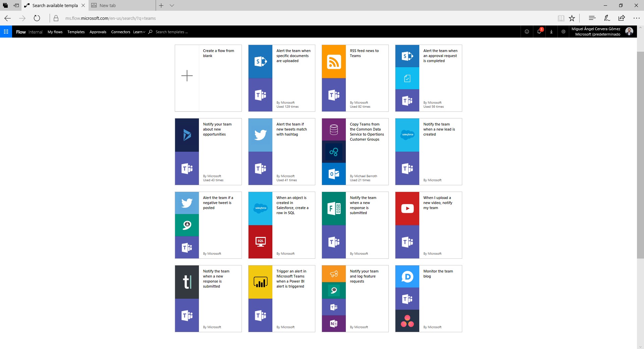The width and height of the screenshot is (644, 349).
Task: Click the set tabs aside icon
Action: (x=16, y=5)
